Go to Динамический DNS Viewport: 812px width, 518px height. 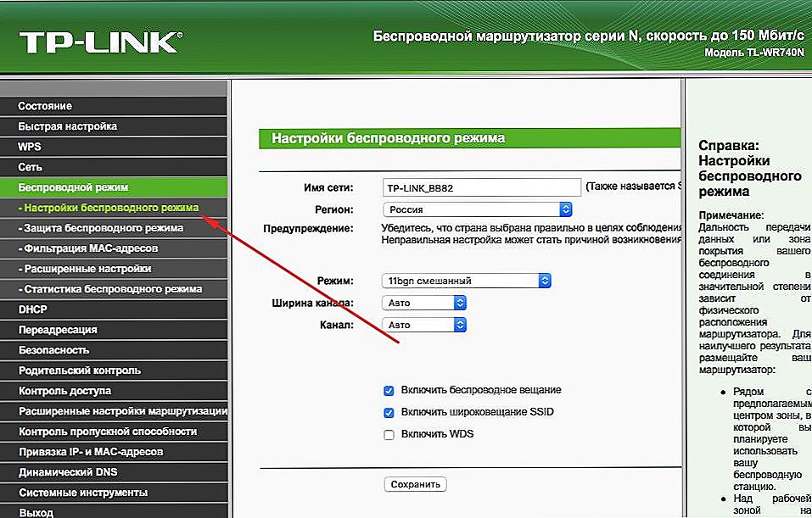[114, 472]
